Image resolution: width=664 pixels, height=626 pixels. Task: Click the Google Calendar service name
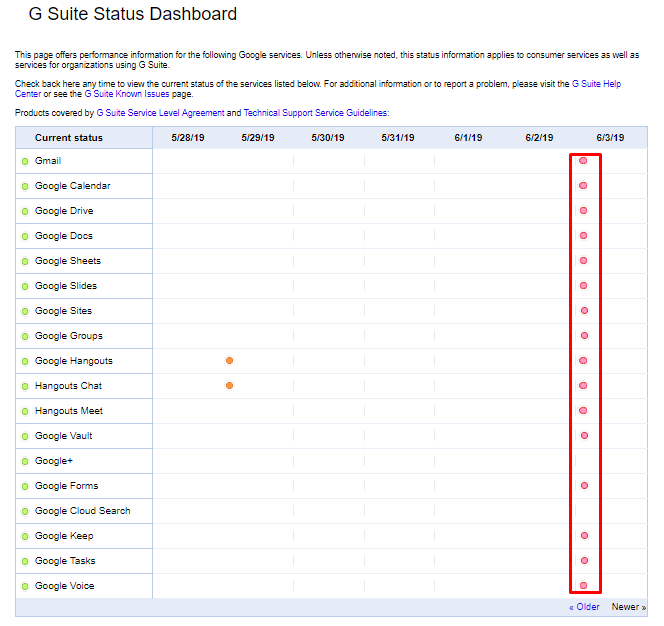tap(72, 186)
